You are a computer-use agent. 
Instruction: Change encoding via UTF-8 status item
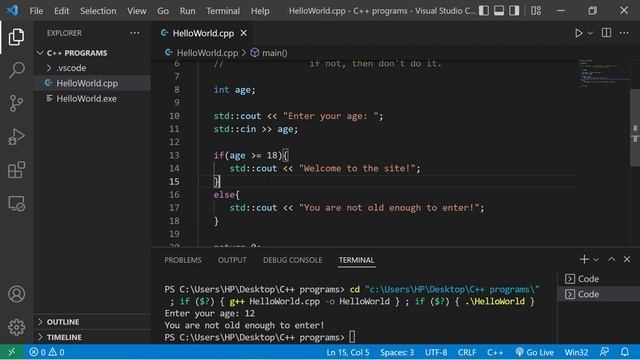pos(436,352)
